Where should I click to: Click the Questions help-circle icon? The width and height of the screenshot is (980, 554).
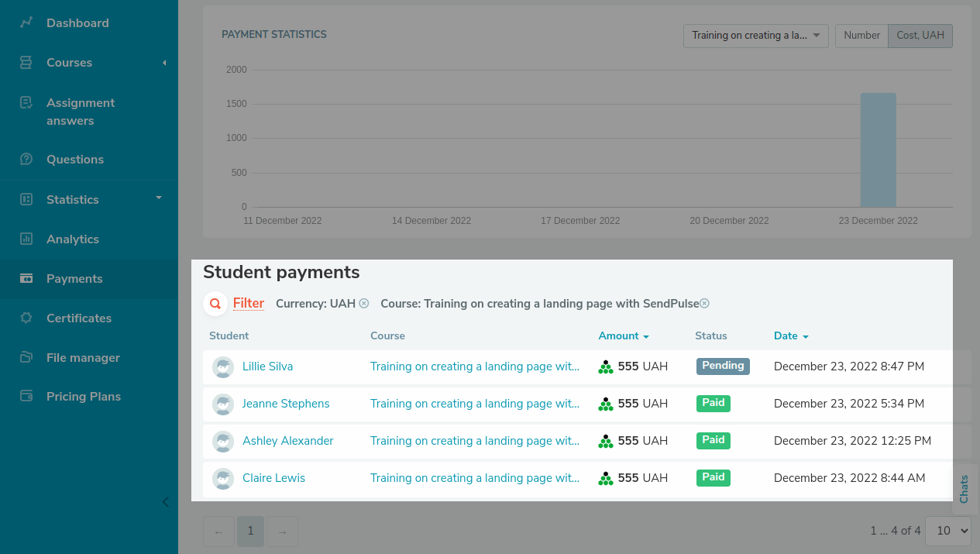pyautogui.click(x=26, y=159)
